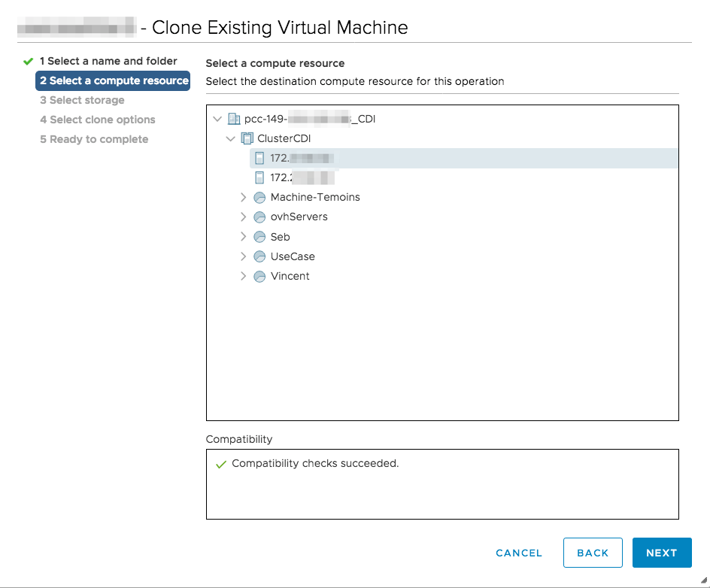Click the host icon of the second 172 host

pos(259,177)
